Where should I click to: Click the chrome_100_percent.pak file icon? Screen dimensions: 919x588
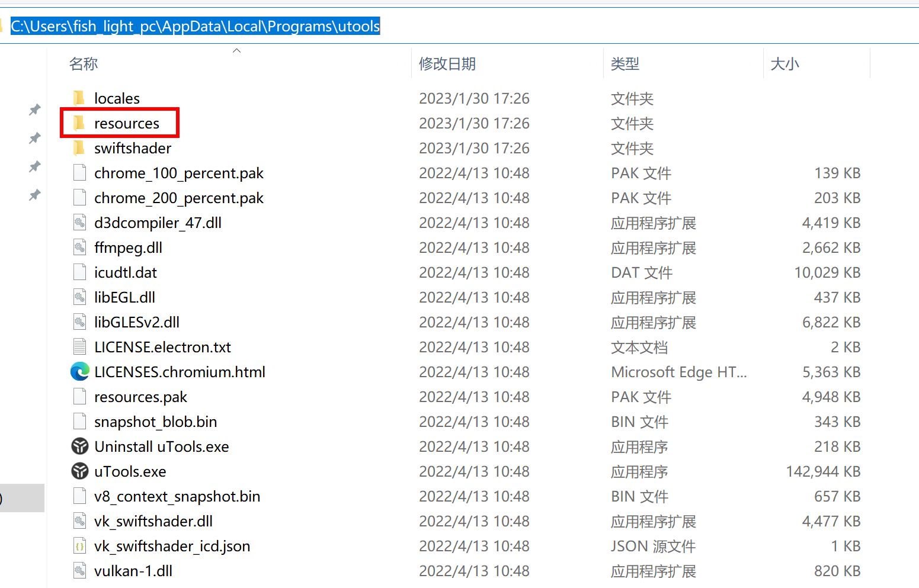79,172
